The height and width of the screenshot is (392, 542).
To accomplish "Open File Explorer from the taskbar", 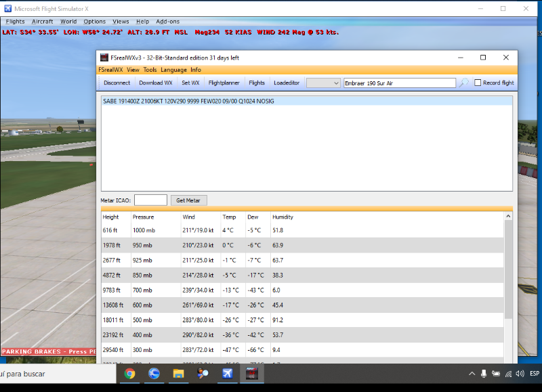I will pos(178,374).
